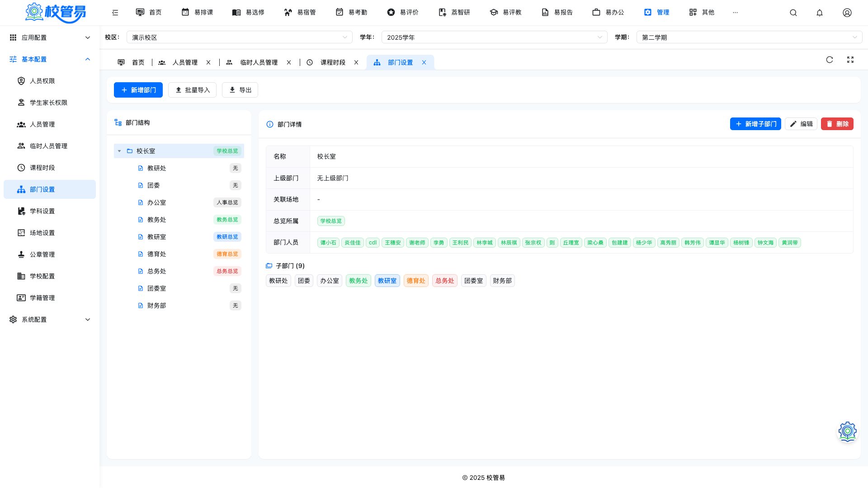Click the refresh icon above department panel
This screenshot has height=488, width=868.
[x=830, y=60]
